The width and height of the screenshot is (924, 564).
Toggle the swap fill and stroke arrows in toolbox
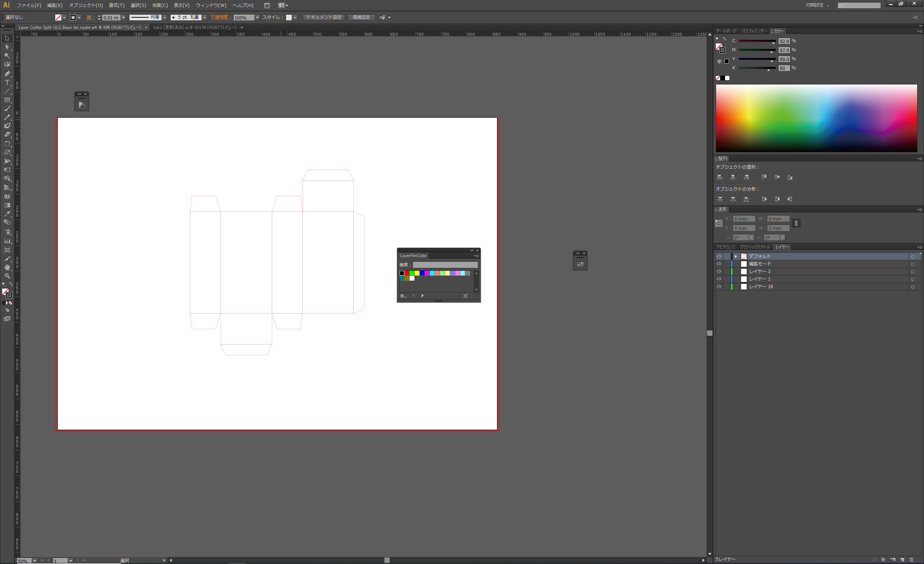(x=10, y=284)
